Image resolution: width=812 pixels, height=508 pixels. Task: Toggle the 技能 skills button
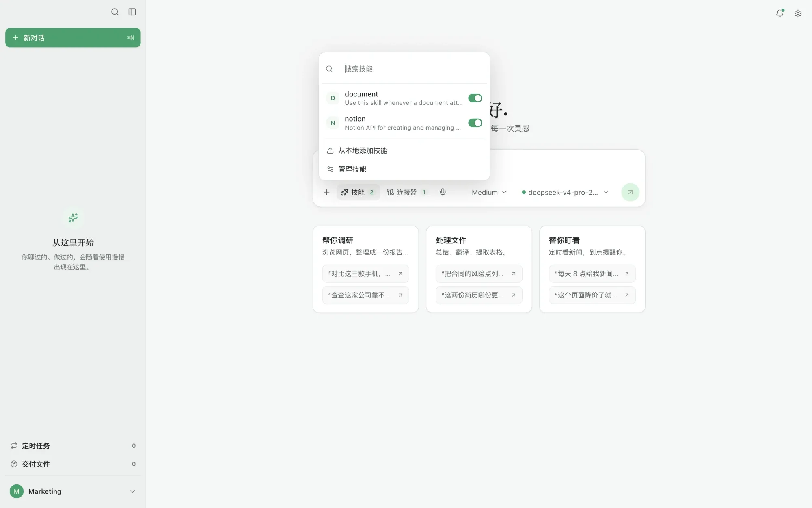[x=358, y=192]
